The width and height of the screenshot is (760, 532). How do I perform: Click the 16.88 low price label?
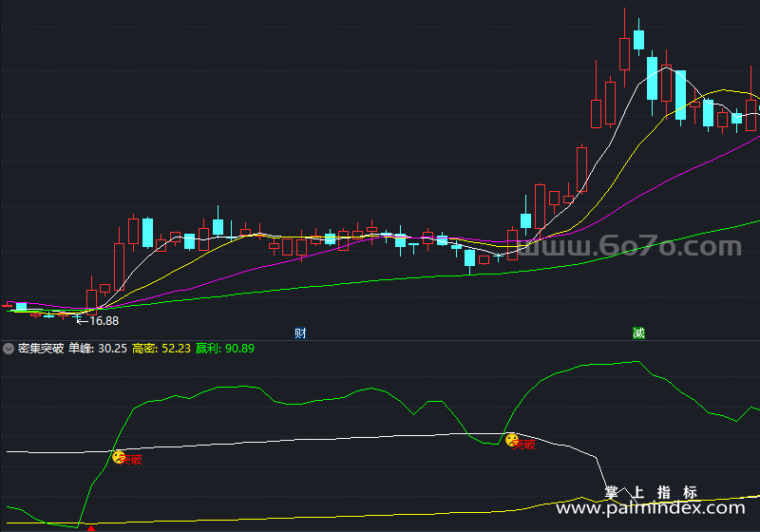click(104, 321)
